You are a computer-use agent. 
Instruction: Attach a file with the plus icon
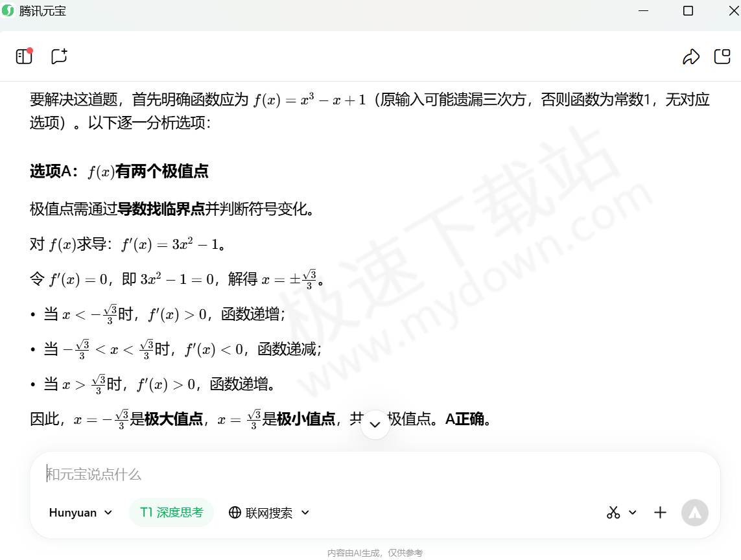point(660,512)
